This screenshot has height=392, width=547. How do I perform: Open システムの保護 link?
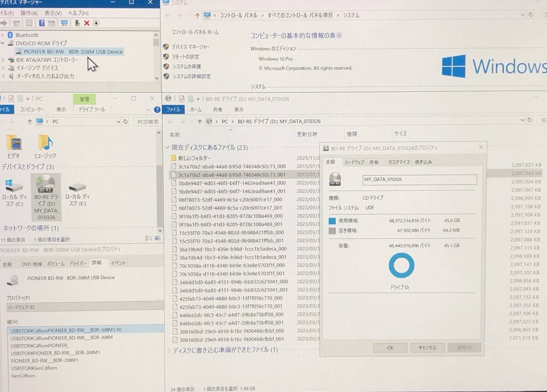[186, 67]
